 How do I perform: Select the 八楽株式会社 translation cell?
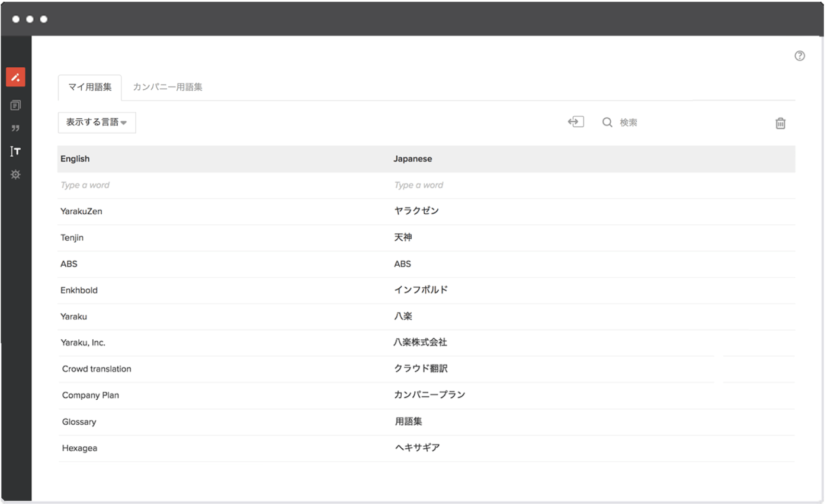[420, 342]
